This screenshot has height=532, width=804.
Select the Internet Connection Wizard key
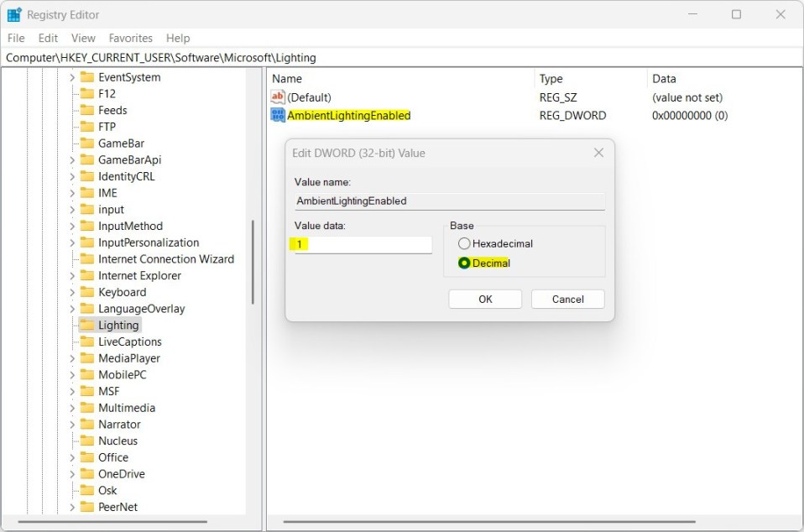(166, 258)
